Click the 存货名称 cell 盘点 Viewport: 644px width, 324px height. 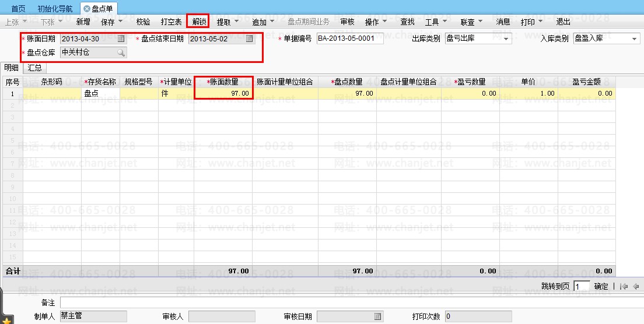100,93
